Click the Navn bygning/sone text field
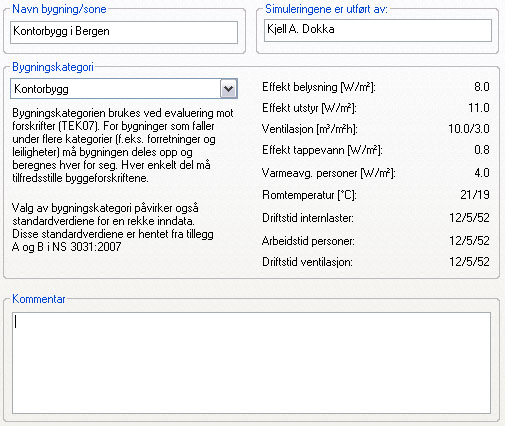Viewport: 505px width, 426px height. [x=124, y=32]
